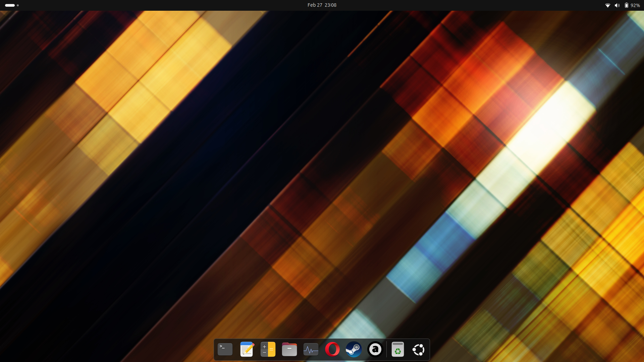
Task: Open the Files folder icon
Action: coord(289,350)
